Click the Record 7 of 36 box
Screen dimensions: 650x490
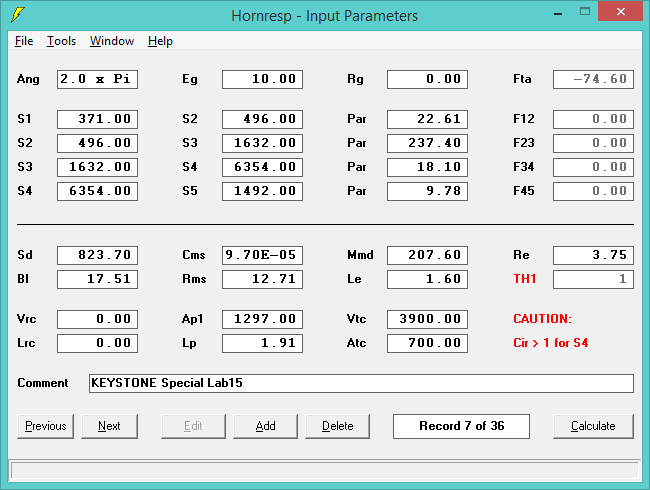coord(461,426)
